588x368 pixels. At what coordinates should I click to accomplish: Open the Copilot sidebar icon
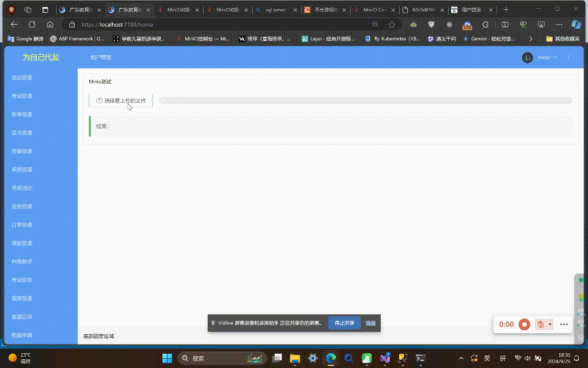[576, 25]
